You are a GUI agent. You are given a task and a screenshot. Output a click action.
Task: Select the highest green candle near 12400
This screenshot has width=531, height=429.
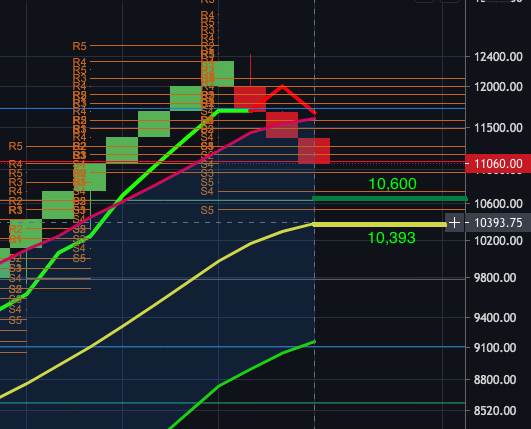pyautogui.click(x=218, y=73)
